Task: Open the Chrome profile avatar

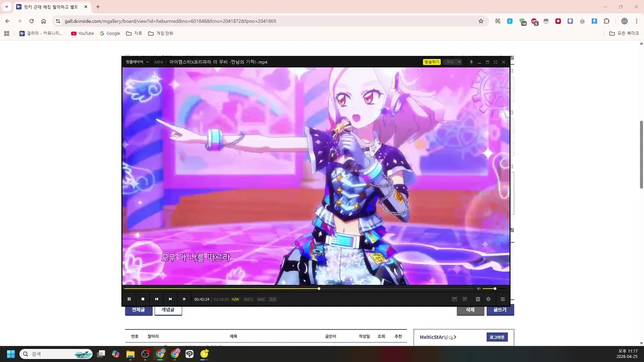Action: tap(624, 21)
